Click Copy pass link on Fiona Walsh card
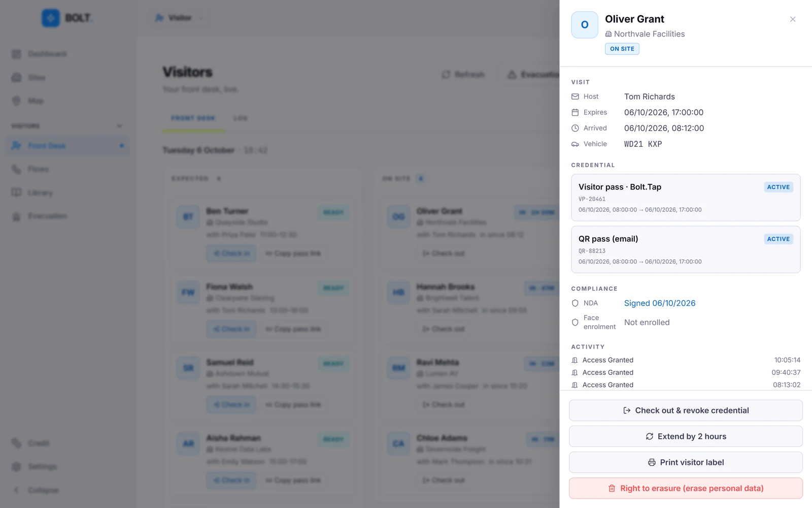812x508 pixels. (293, 329)
